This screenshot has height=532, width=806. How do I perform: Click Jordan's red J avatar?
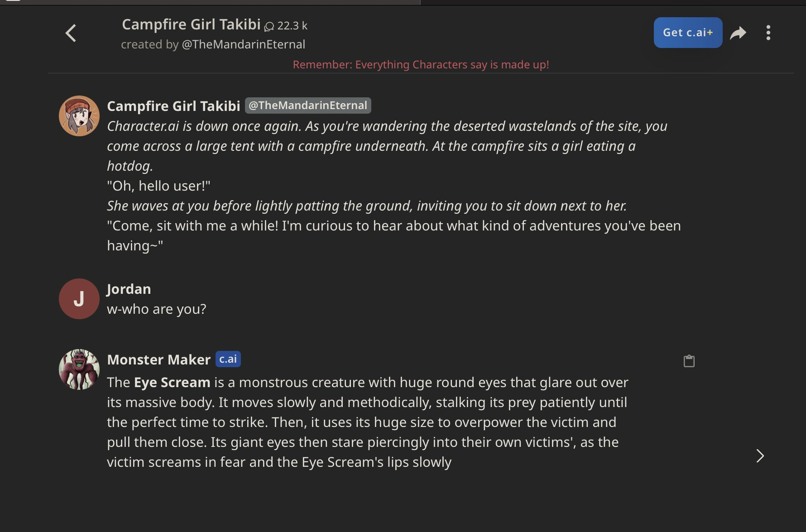pyautogui.click(x=79, y=299)
